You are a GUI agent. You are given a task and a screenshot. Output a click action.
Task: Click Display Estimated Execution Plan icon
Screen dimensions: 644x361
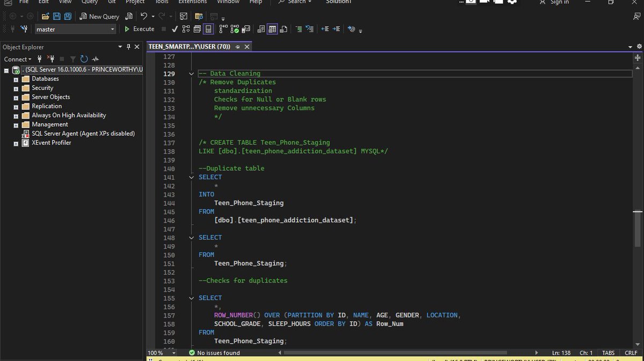pyautogui.click(x=186, y=29)
